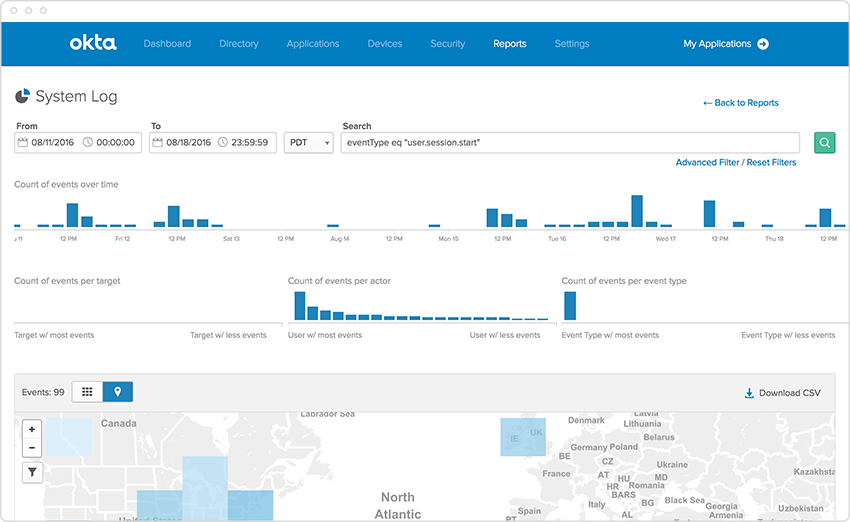Click the map filter funnel icon
Viewport: 850px width, 522px height.
click(x=32, y=472)
